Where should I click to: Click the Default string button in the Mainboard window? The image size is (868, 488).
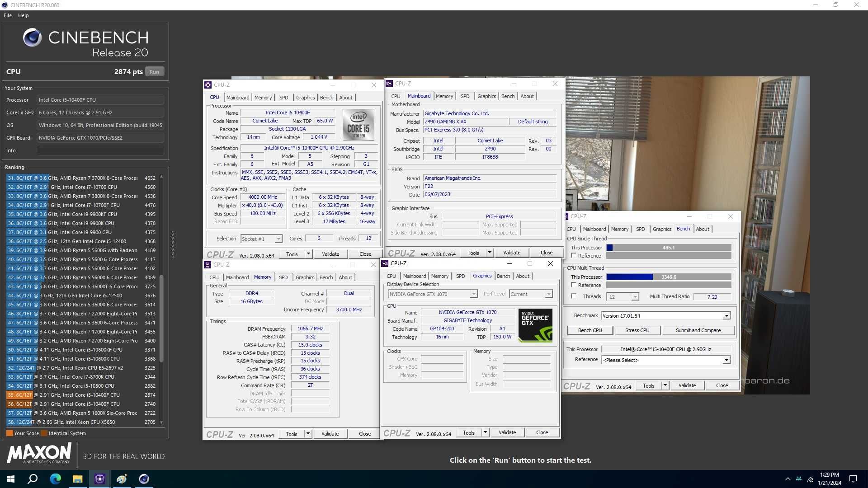coord(533,122)
